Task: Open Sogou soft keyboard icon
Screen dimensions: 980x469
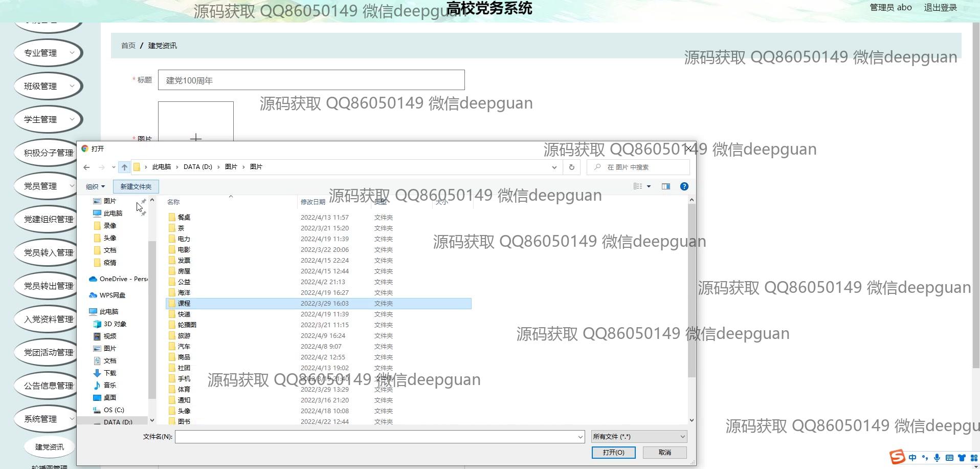Action: (949, 458)
